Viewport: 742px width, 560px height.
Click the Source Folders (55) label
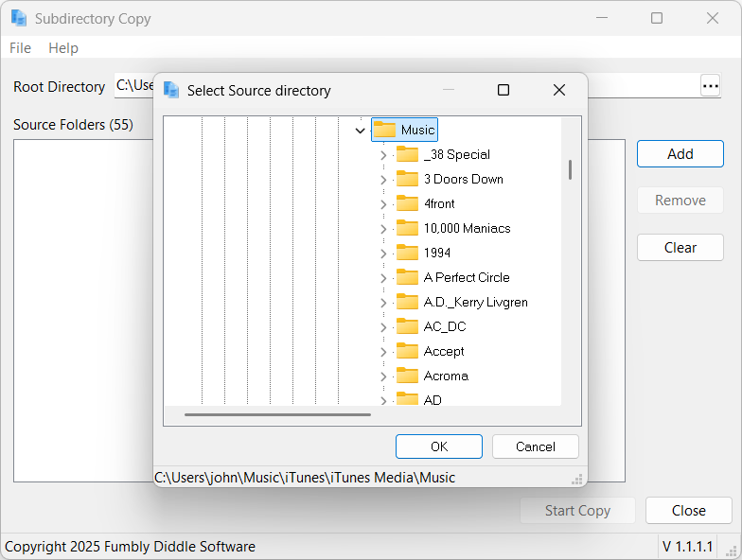click(74, 125)
